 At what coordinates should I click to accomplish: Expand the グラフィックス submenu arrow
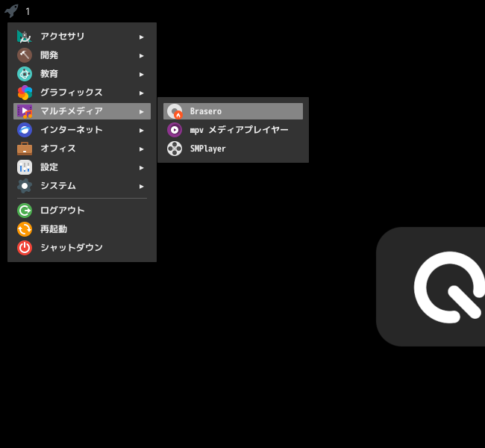point(141,93)
